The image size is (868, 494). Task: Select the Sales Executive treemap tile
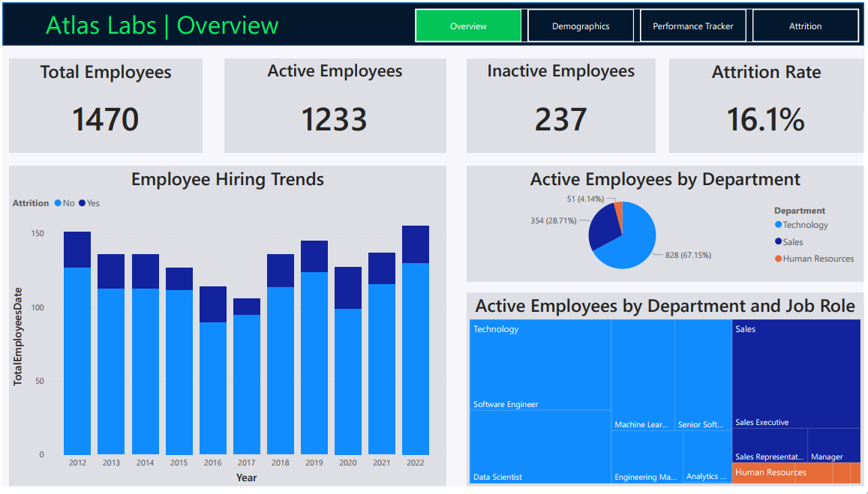pyautogui.click(x=796, y=374)
